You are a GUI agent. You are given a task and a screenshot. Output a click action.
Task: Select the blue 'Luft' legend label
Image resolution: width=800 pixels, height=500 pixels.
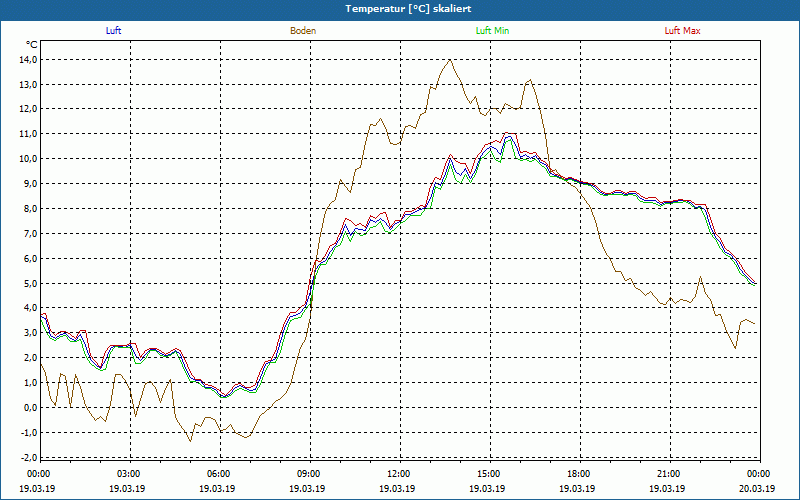113,31
